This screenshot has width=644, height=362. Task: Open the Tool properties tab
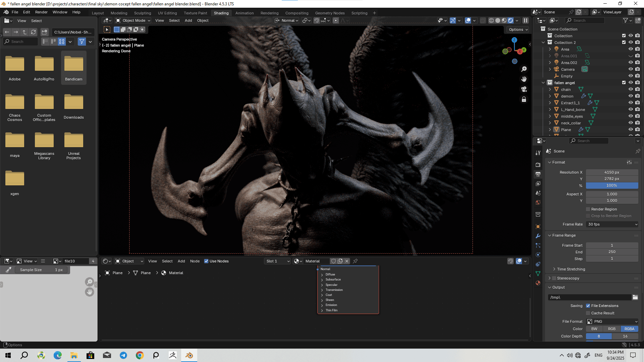tap(538, 153)
